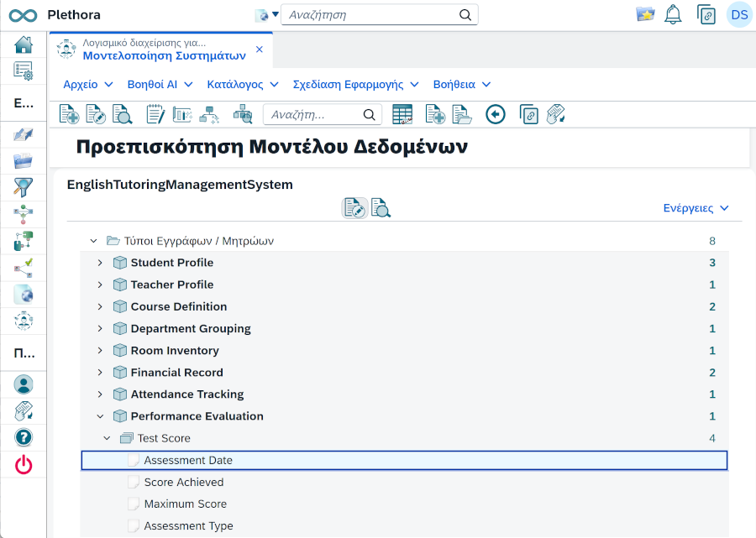This screenshot has height=538, width=756.
Task: Open favorites star folder icon
Action: pyautogui.click(x=645, y=15)
